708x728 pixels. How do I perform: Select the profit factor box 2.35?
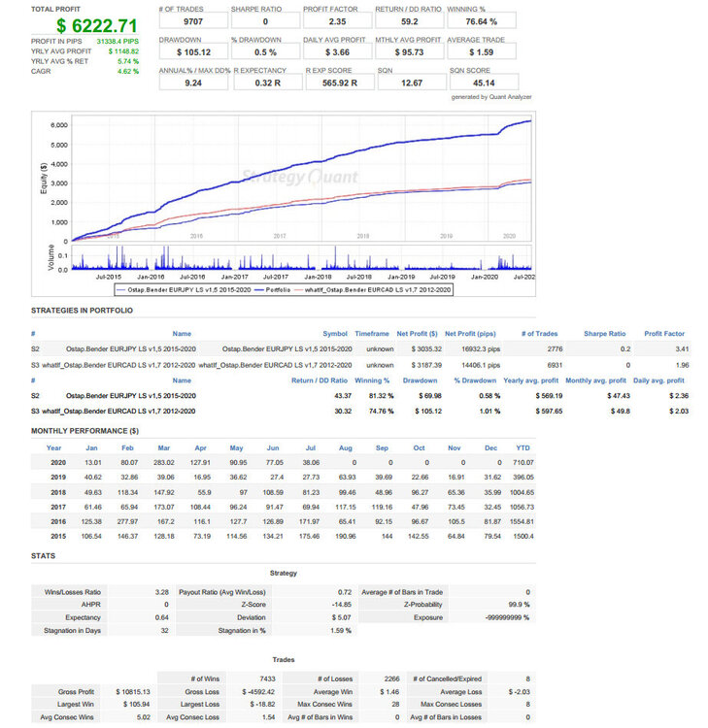pos(337,21)
